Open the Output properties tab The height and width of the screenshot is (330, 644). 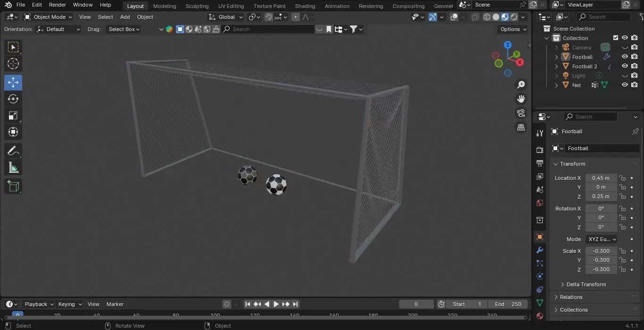point(540,163)
